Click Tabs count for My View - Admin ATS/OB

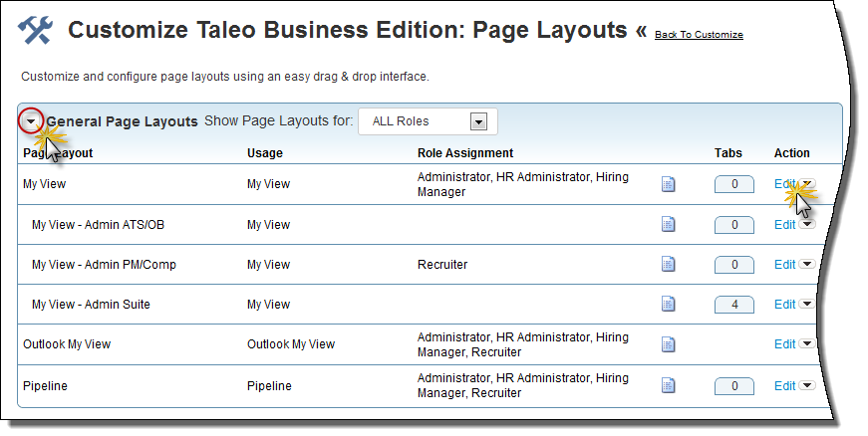[734, 225]
